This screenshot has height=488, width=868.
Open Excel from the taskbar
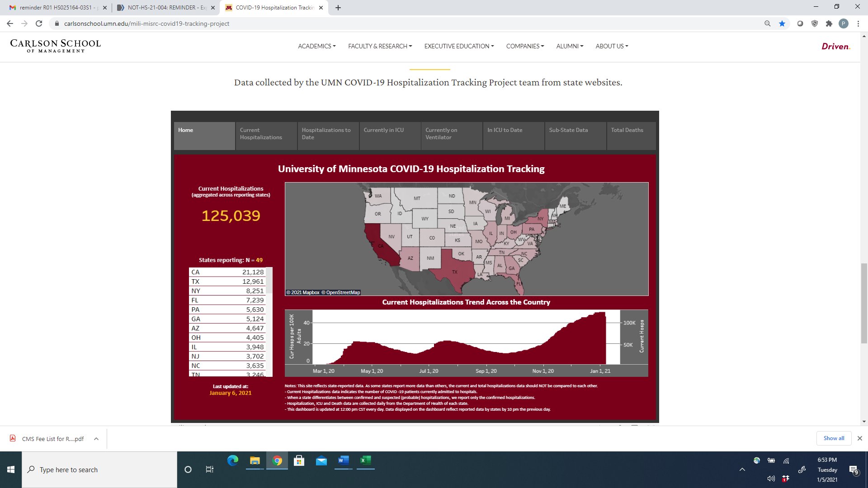click(x=366, y=461)
